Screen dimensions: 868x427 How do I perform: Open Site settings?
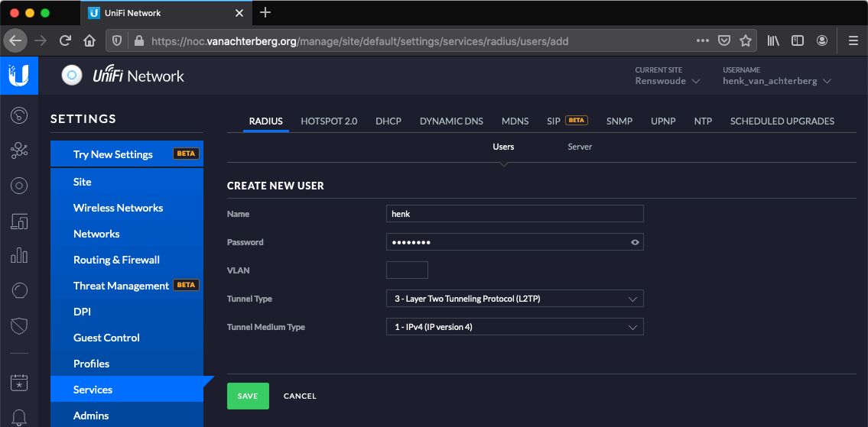click(x=127, y=182)
